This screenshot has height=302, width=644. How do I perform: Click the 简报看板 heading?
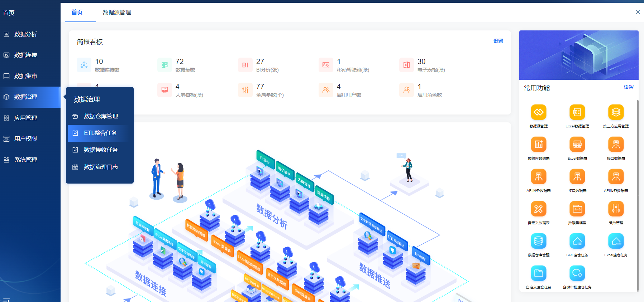click(90, 42)
